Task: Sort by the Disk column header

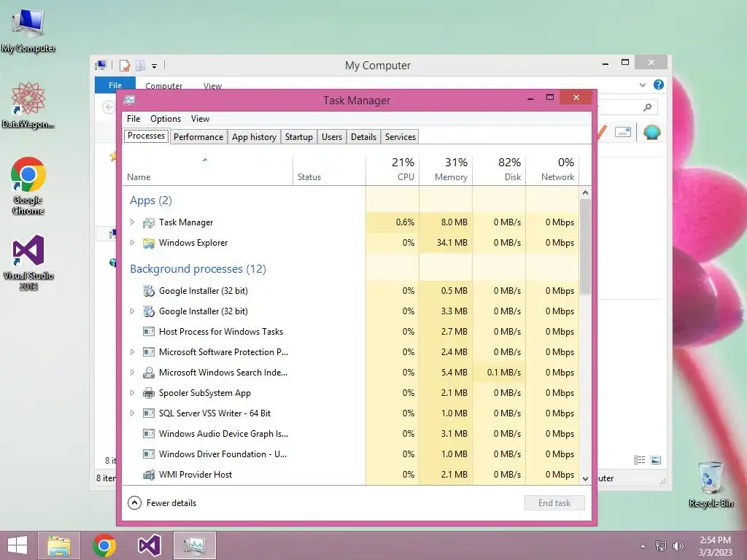Action: (499, 169)
